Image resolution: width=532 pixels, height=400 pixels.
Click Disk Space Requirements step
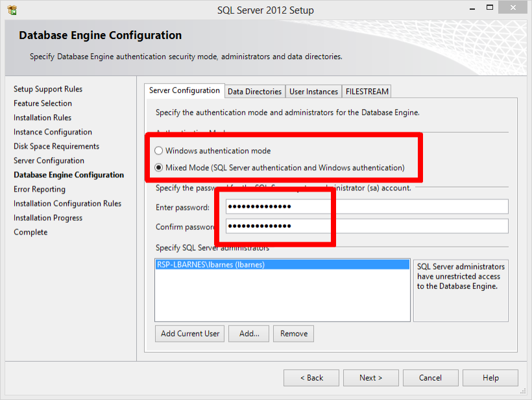tap(56, 146)
